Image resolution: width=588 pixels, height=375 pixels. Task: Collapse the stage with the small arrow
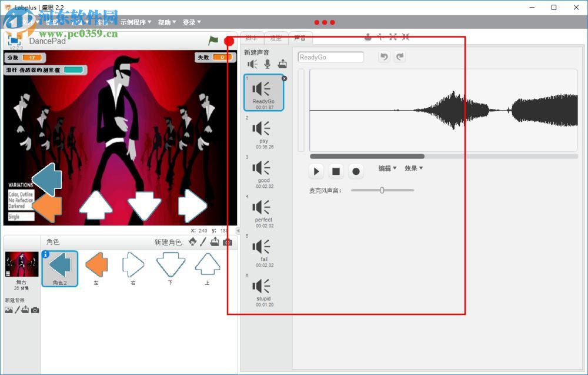(238, 230)
